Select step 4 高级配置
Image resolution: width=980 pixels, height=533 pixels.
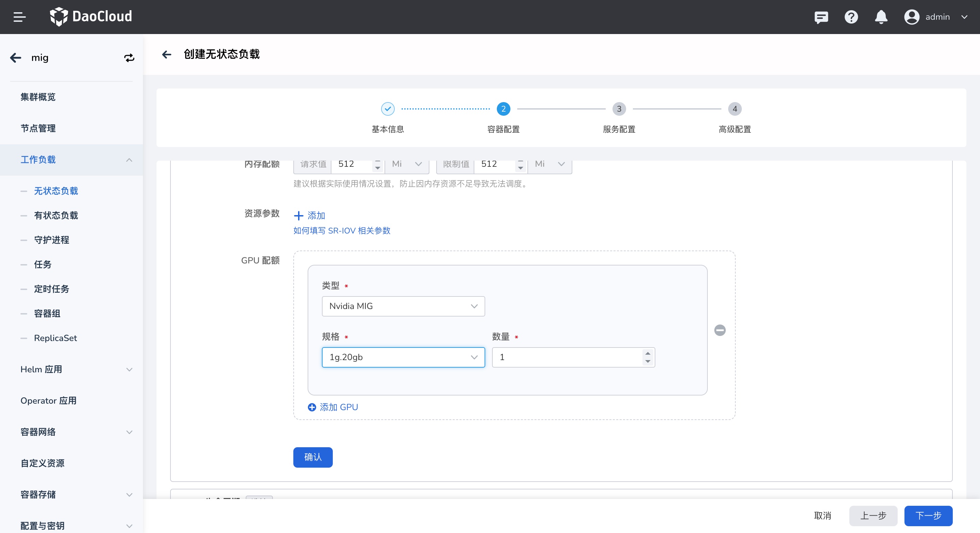[x=735, y=109]
